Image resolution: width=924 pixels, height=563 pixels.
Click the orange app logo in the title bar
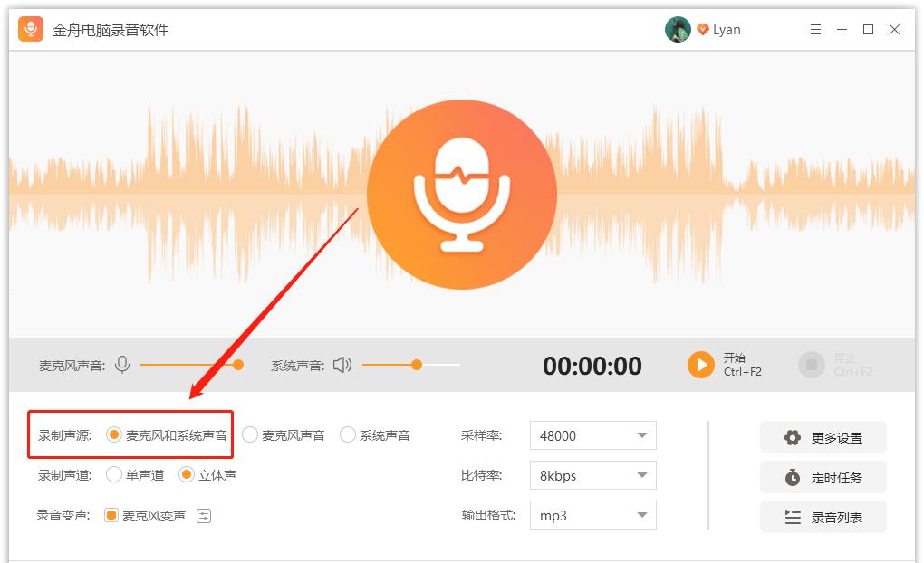tap(32, 28)
